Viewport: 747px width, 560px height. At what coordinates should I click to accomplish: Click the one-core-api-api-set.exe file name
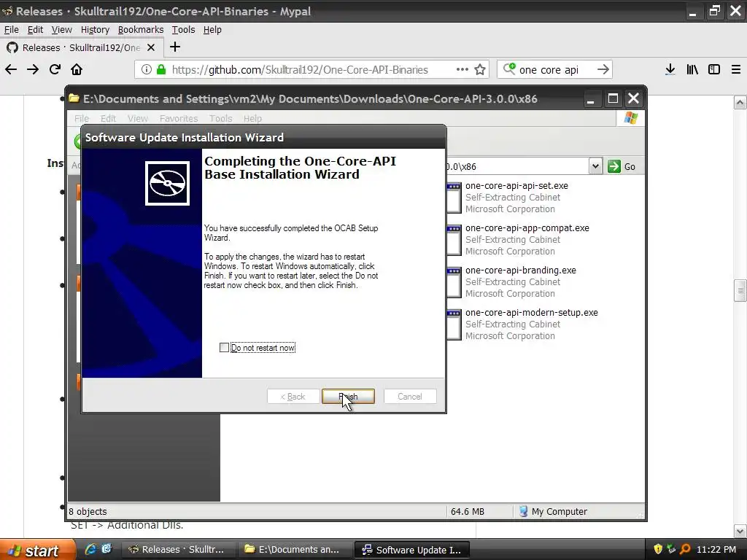(x=517, y=186)
